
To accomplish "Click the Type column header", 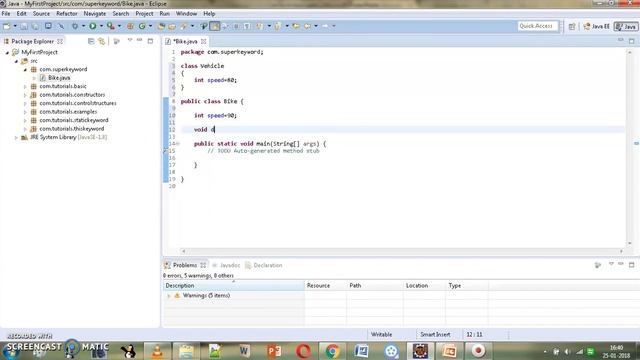I will click(467, 286).
